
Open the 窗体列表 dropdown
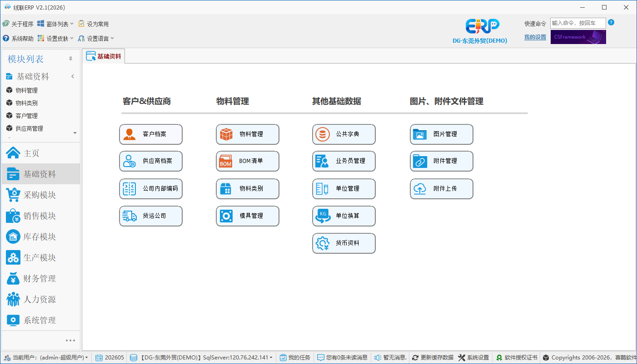click(55, 24)
